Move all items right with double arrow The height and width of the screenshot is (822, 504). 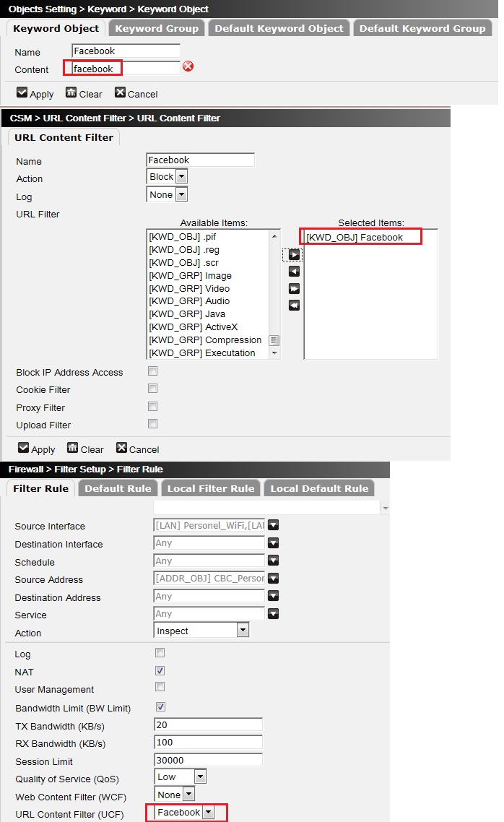point(294,288)
